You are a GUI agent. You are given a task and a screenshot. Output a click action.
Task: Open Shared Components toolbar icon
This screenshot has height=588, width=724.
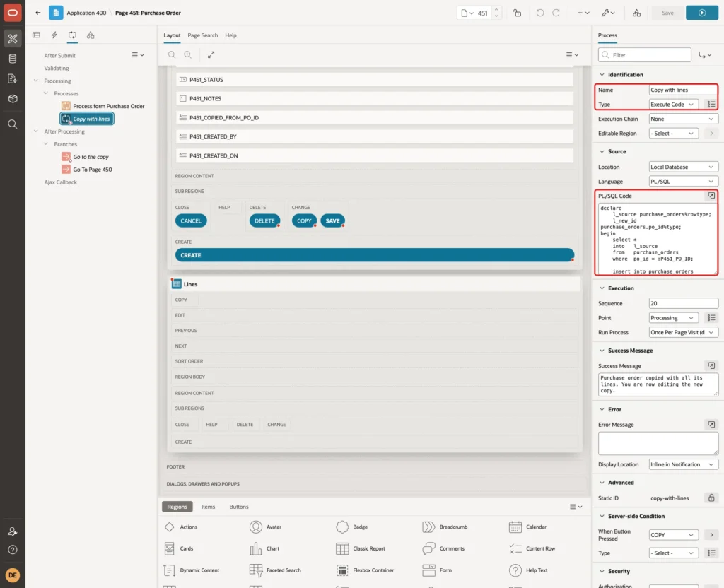click(636, 13)
